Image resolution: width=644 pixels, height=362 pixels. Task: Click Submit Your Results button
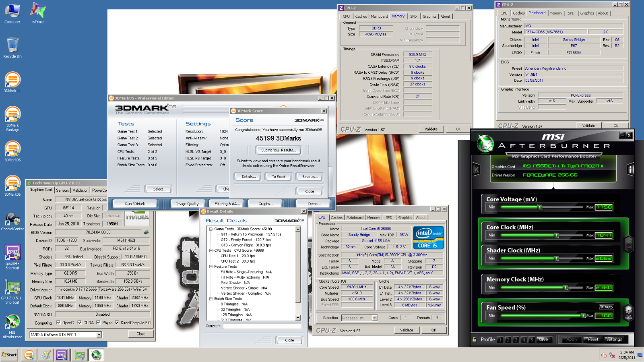279,150
